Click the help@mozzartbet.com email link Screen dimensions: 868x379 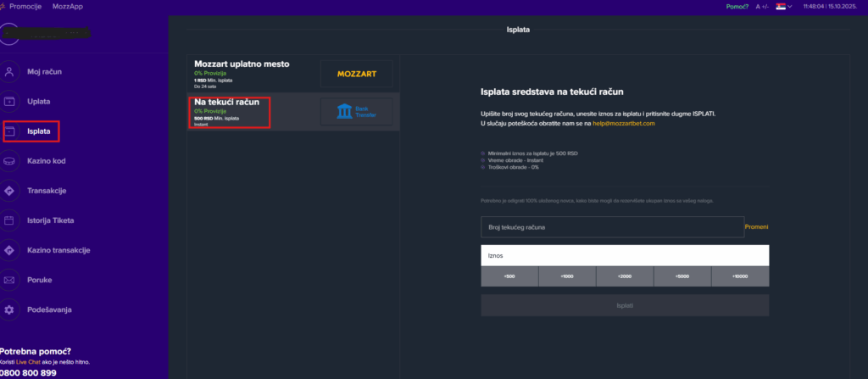tap(623, 123)
